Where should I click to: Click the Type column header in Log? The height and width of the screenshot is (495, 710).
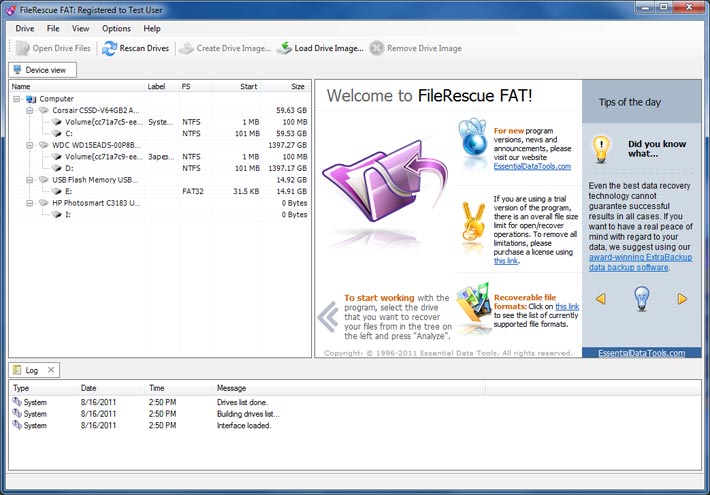(43, 388)
